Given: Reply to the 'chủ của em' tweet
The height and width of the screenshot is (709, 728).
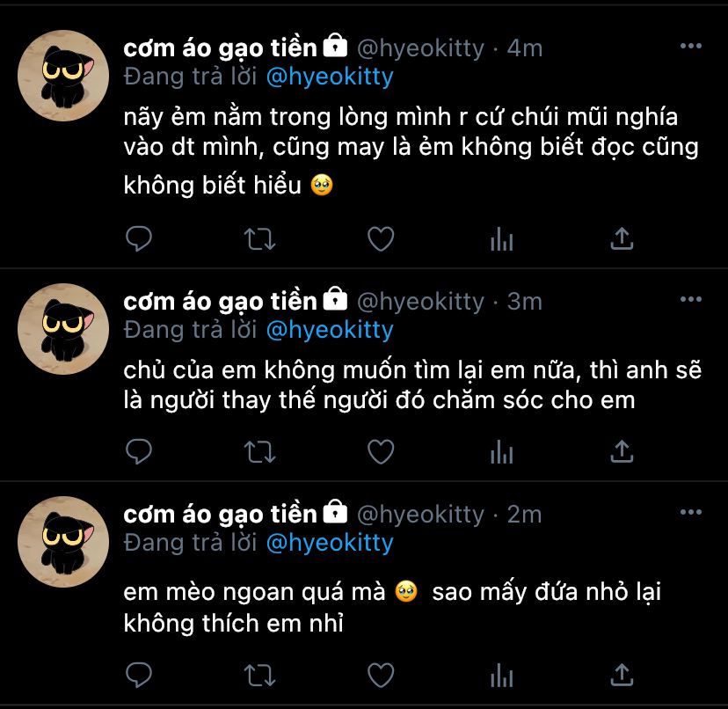Looking at the screenshot, I should tap(139, 451).
